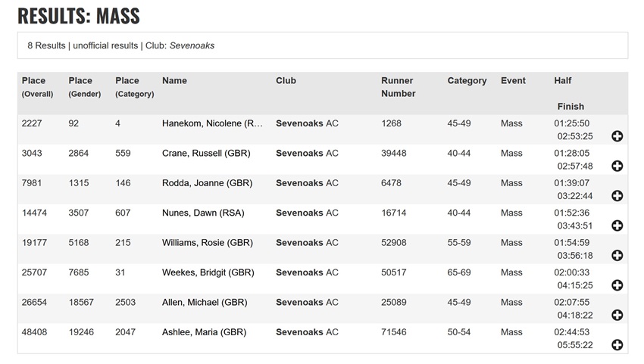644x364 pixels.
Task: Select finish time 03:43:51
Action: click(x=575, y=226)
